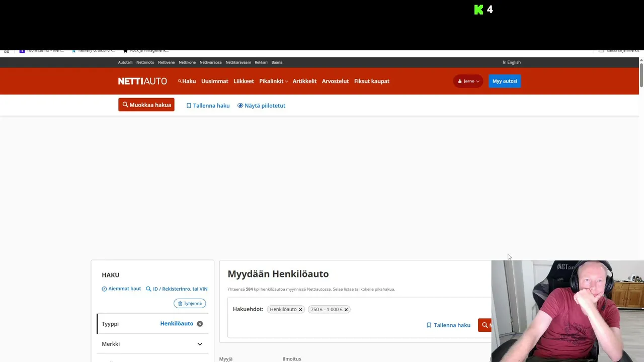Viewport: 644px width, 362px height.
Task: Open the Jarno account dropdown
Action: (468, 81)
